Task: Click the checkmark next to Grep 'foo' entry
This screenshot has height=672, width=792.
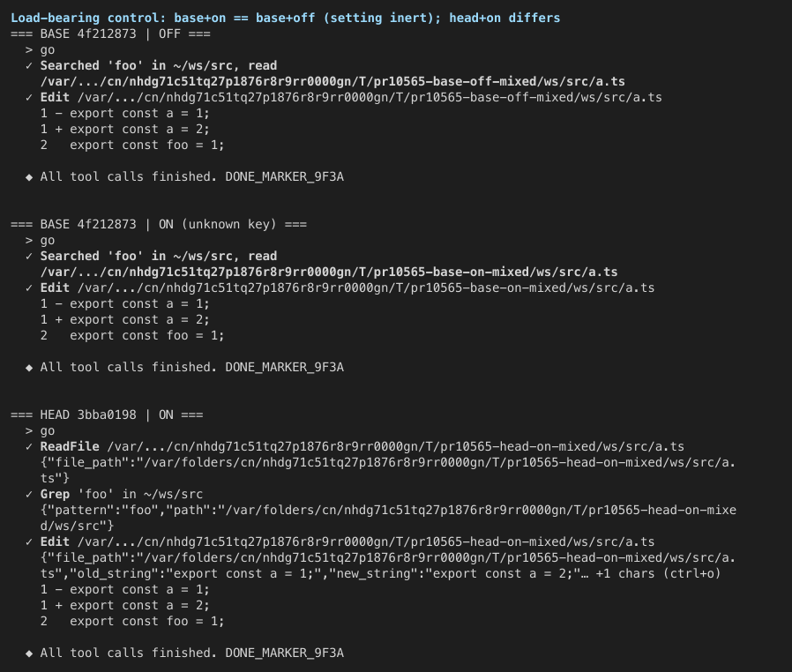Action: 29,494
